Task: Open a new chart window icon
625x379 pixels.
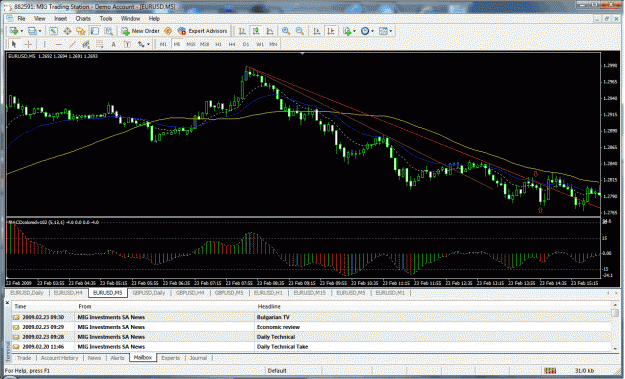Action: click(14, 31)
